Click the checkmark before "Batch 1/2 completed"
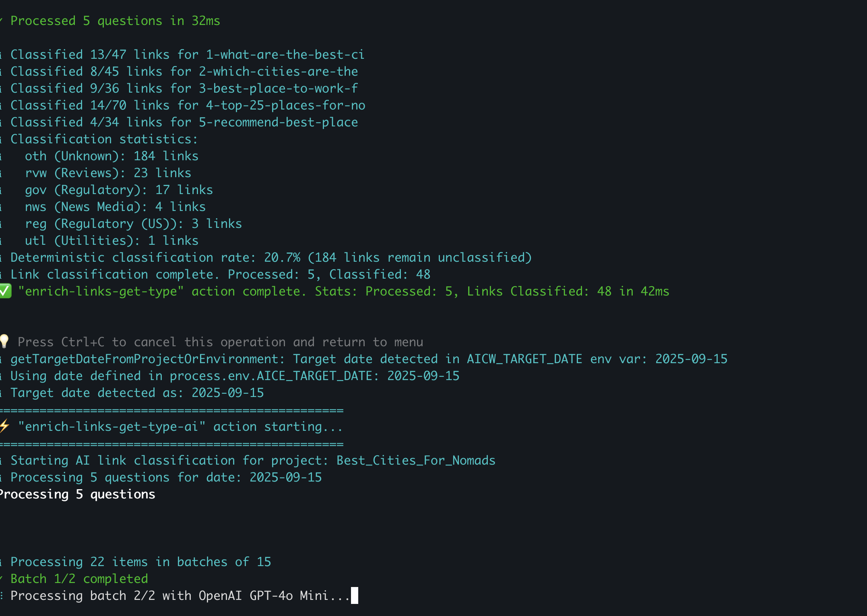Screen dimensions: 867x616 tap(2, 579)
